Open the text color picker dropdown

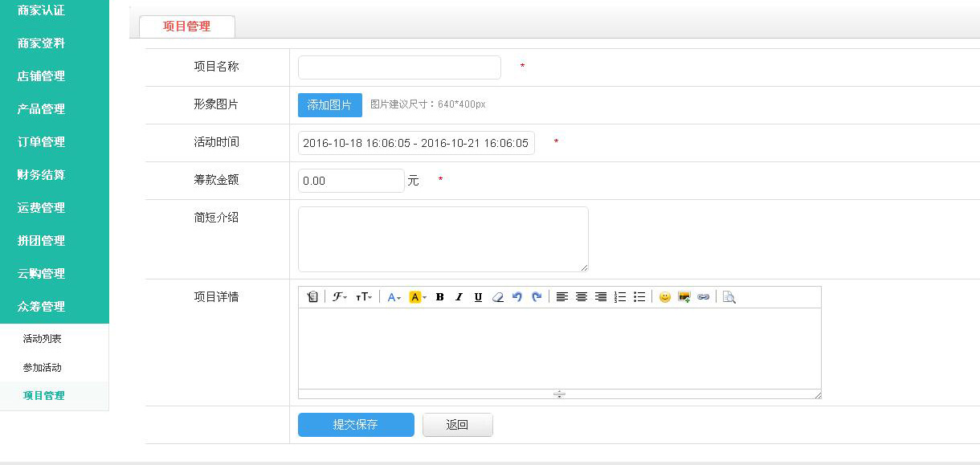point(394,297)
